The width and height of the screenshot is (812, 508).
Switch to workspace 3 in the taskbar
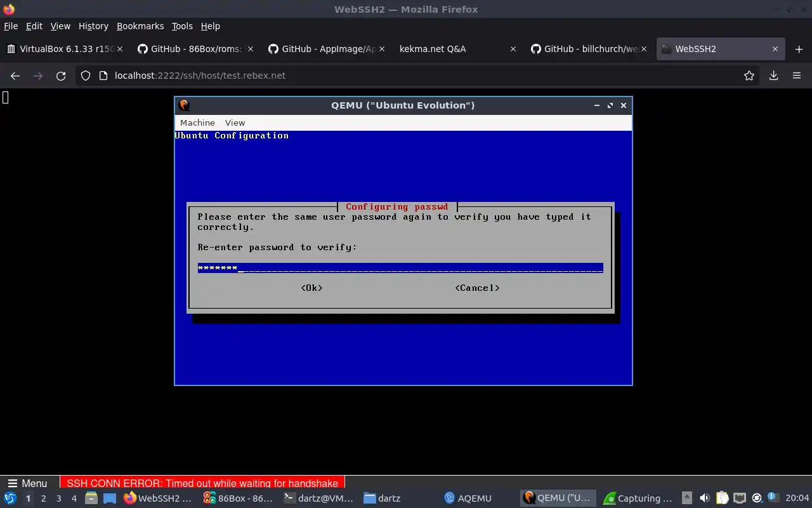[x=58, y=498]
